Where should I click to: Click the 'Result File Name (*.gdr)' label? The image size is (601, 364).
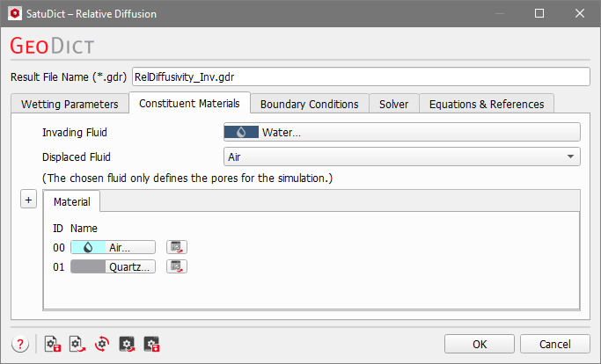click(69, 77)
